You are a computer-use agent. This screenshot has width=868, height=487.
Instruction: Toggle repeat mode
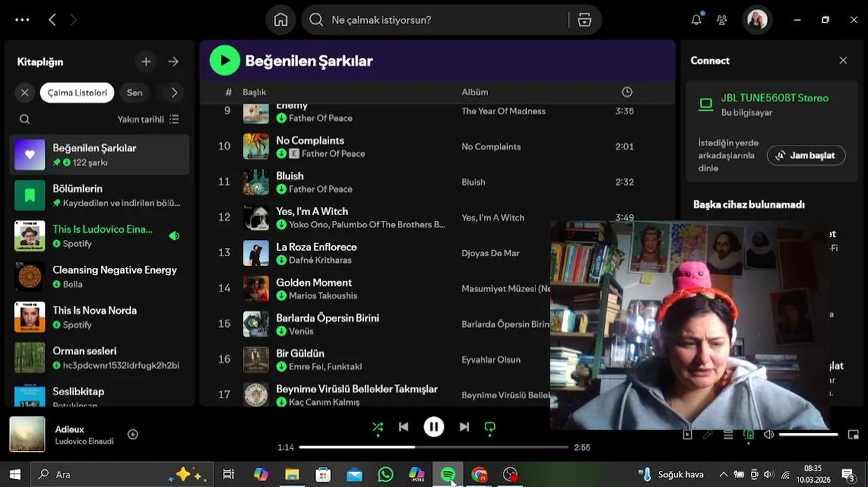[490, 427]
